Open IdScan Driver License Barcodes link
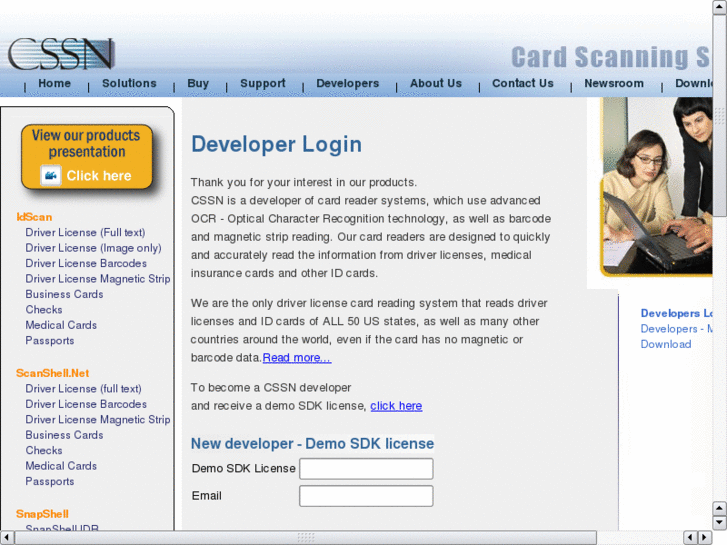The image size is (727, 545). (x=86, y=263)
